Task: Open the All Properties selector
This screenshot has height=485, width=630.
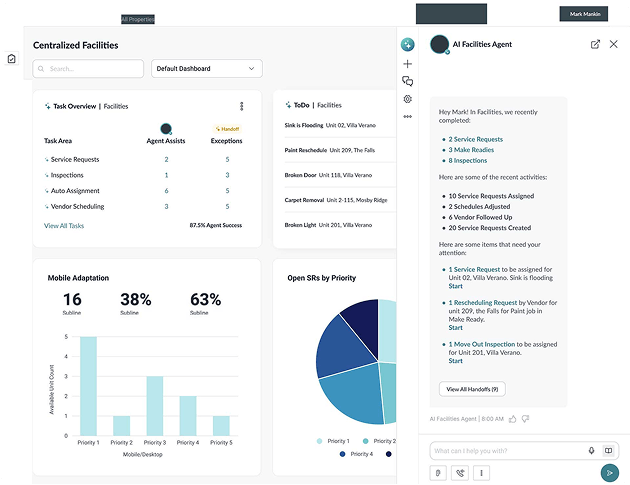Action: pyautogui.click(x=138, y=19)
